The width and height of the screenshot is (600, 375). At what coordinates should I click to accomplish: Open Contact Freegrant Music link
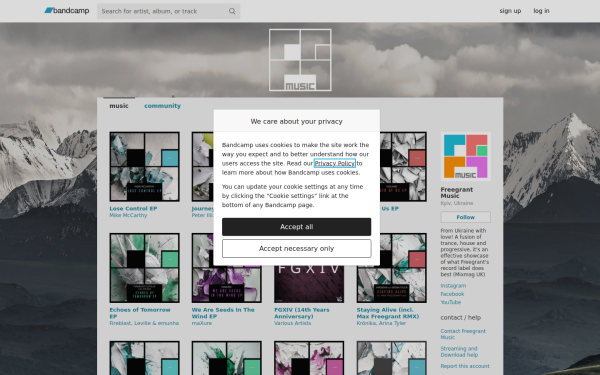click(463, 334)
